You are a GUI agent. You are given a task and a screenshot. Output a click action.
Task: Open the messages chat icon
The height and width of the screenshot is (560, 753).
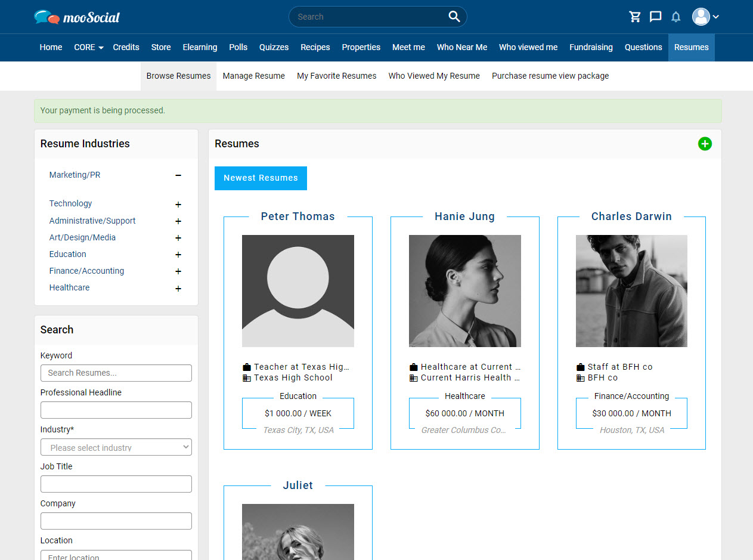655,17
